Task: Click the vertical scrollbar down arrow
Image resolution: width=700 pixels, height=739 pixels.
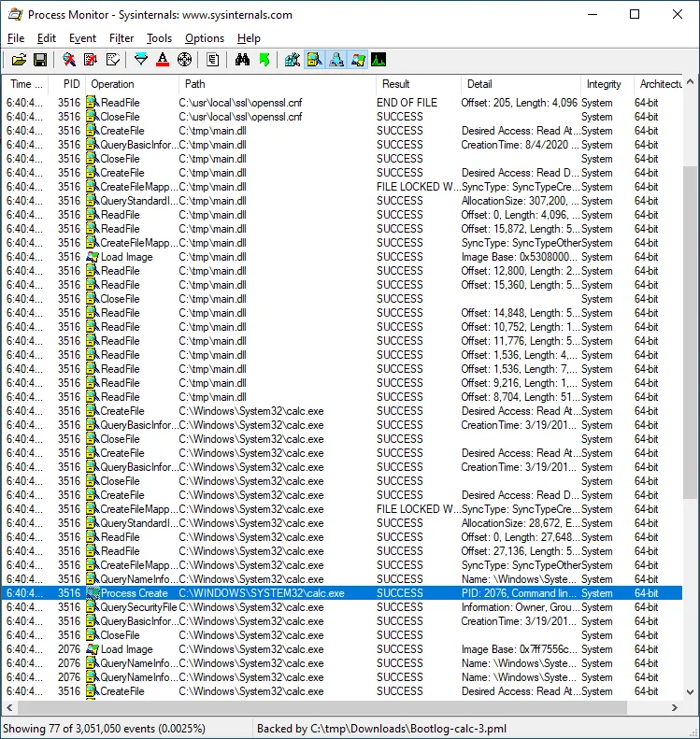Action: pyautogui.click(x=691, y=692)
